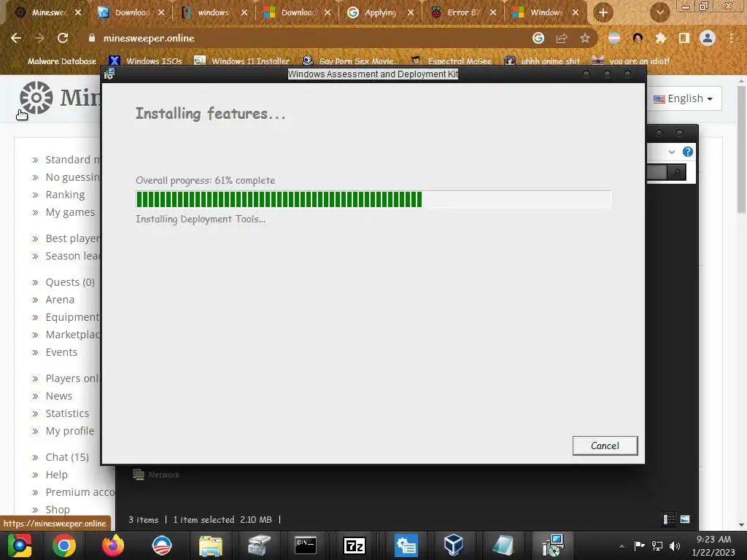Open Statistics in the sidebar
This screenshot has width=747, height=560.
coord(67,413)
